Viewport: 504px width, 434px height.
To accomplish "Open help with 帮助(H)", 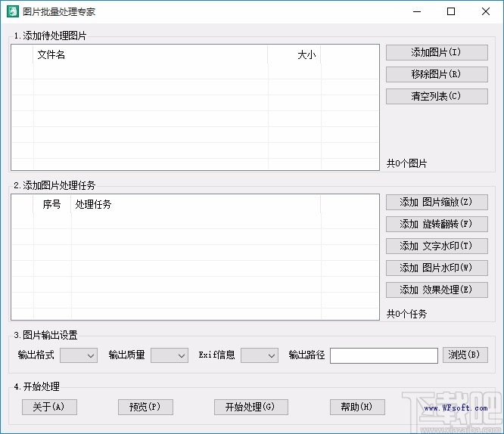I will click(x=357, y=407).
